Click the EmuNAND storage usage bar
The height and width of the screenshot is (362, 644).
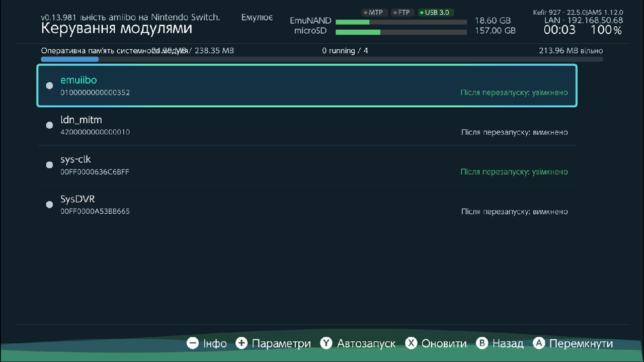pos(401,22)
